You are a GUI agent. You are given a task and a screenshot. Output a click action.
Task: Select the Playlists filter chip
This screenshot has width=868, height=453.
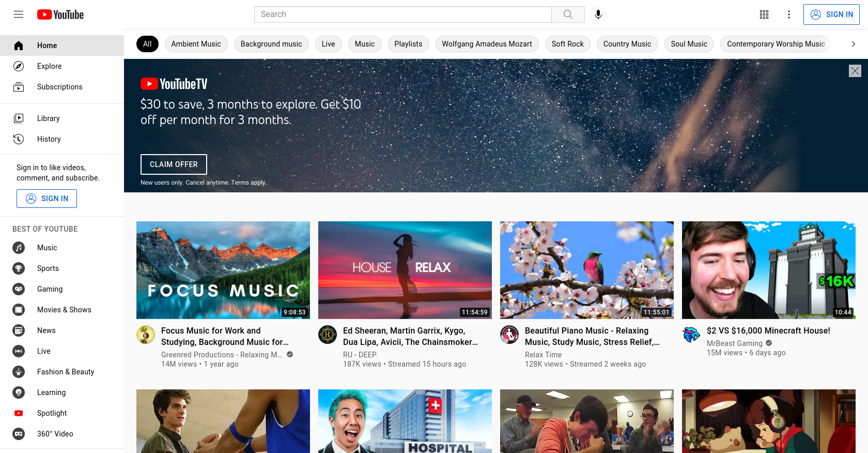(408, 44)
